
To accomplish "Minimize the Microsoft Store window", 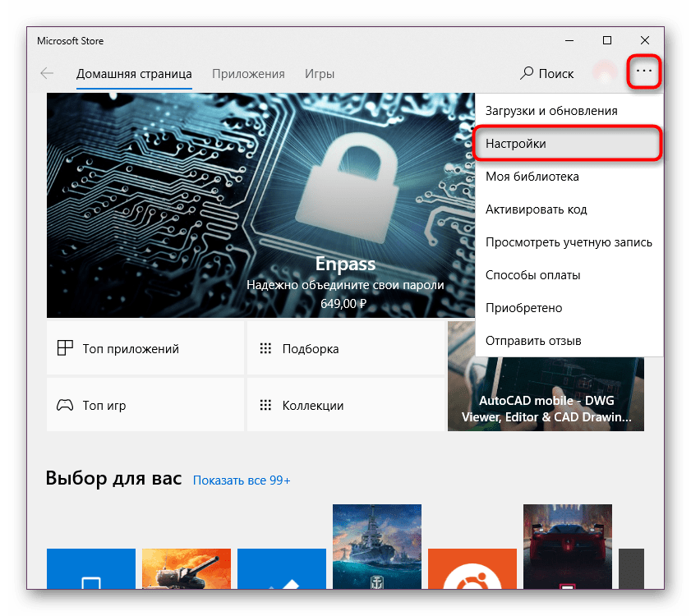I will click(569, 40).
